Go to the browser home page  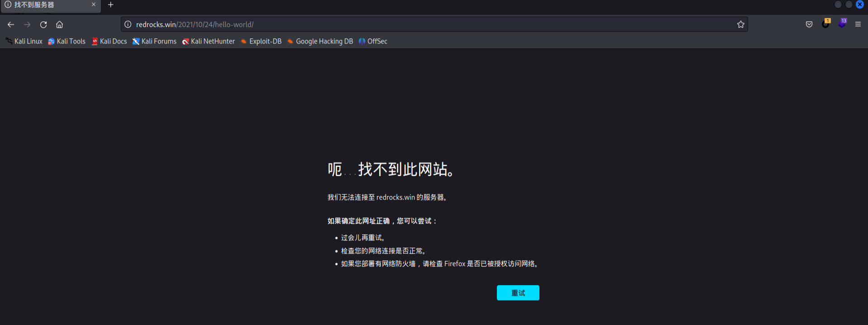tap(59, 24)
